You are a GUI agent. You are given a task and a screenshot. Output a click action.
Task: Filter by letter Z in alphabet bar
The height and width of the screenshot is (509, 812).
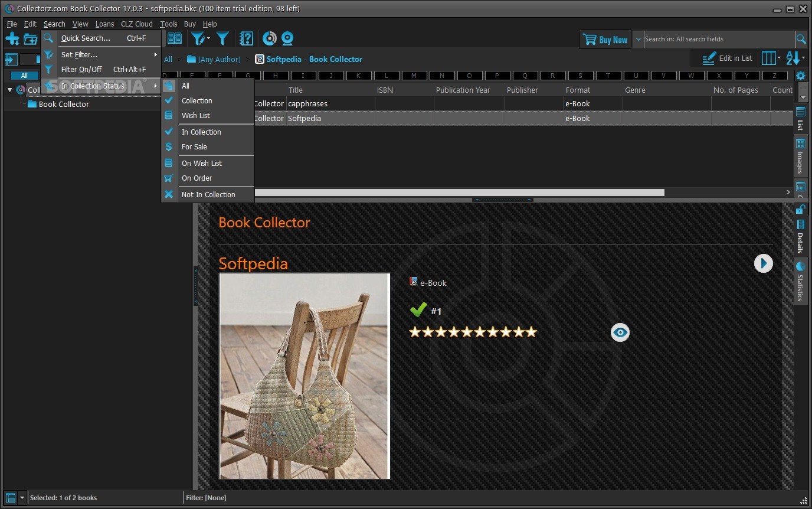coord(775,76)
